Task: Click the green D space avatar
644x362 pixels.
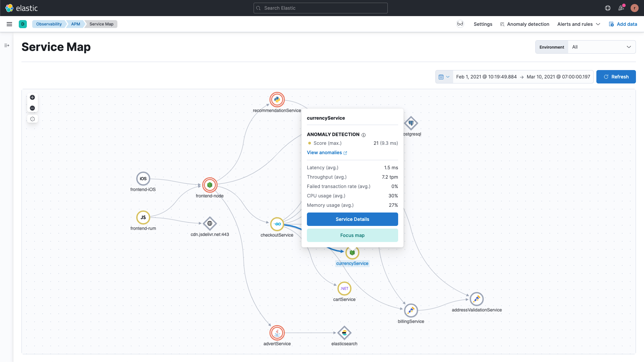Action: 23,24
